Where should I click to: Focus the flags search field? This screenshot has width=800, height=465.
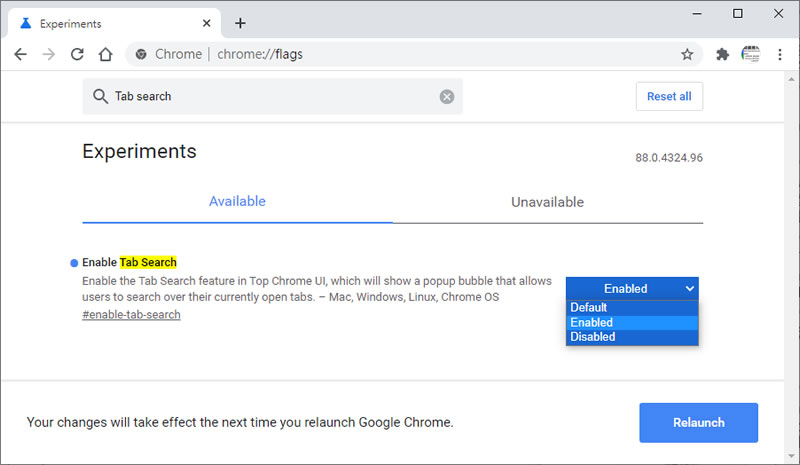(x=272, y=96)
